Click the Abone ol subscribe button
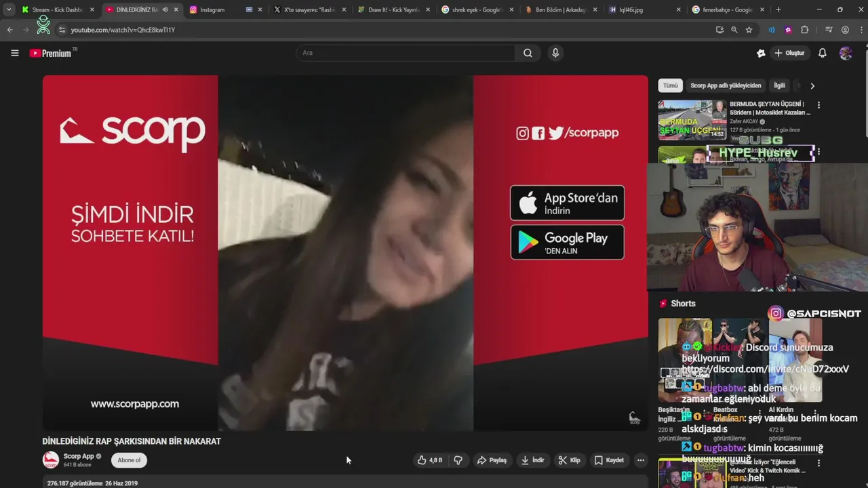868x488 pixels. pos(129,460)
